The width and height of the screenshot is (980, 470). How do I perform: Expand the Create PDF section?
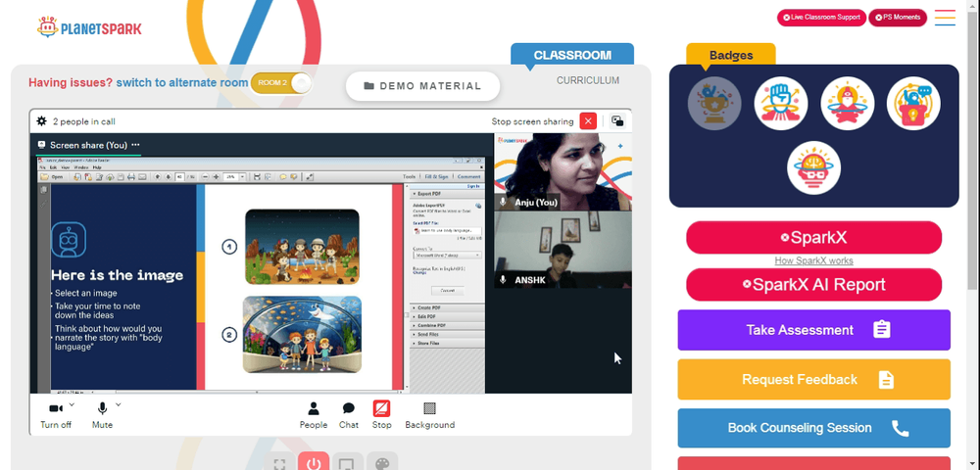pyautogui.click(x=446, y=307)
